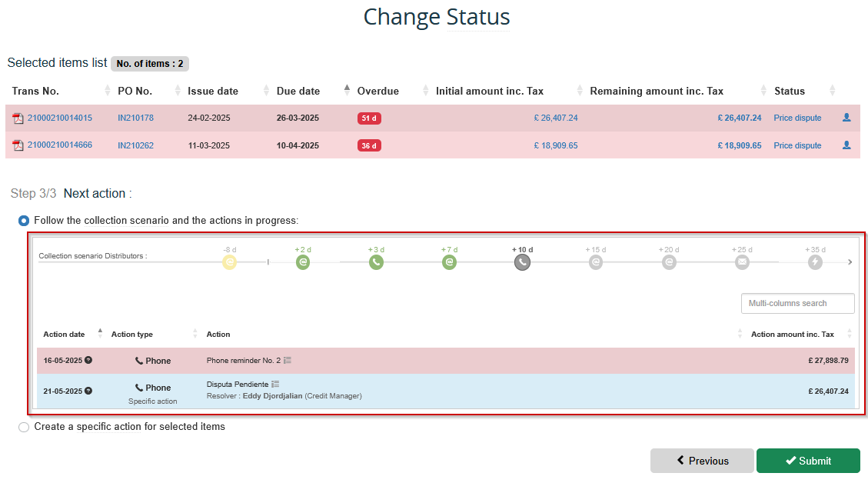Click the -8 d email scenario icon

pos(229,262)
